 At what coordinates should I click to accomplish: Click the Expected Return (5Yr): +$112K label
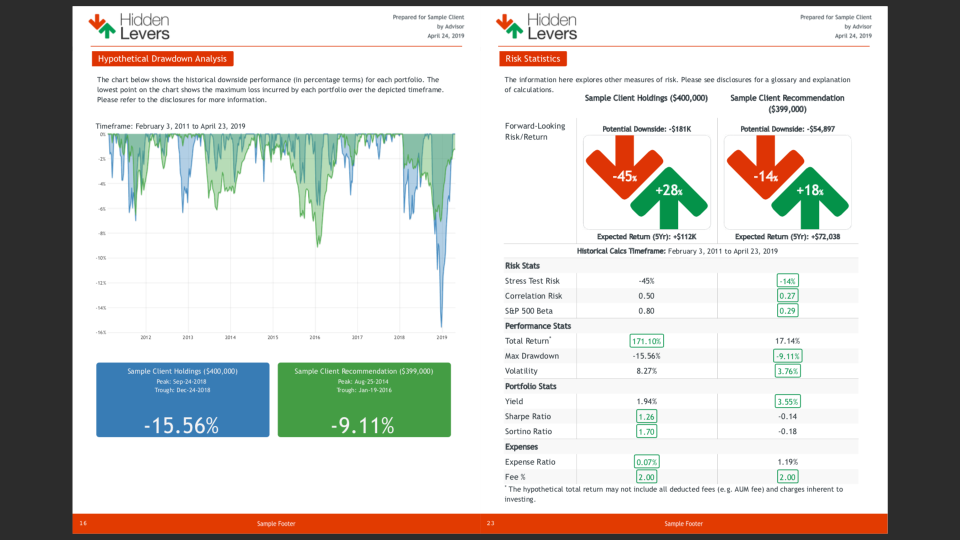click(x=646, y=237)
